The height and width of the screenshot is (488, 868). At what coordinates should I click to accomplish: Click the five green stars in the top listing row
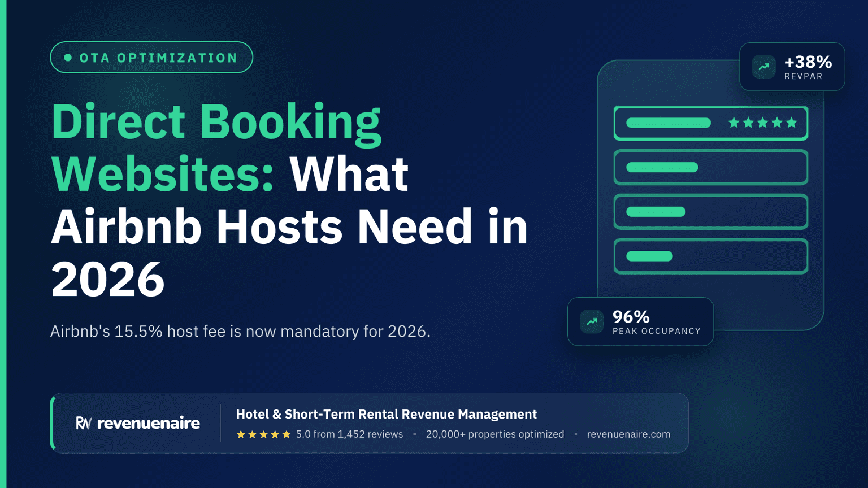click(x=762, y=123)
